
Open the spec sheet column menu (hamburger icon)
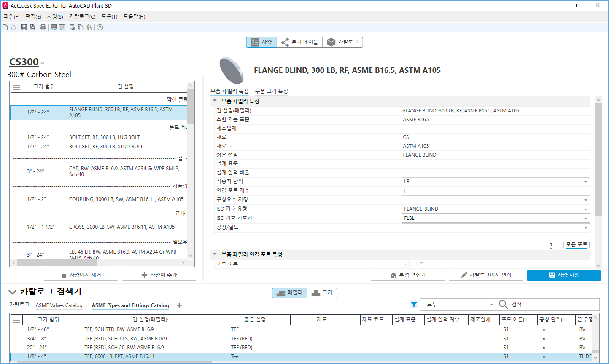(17, 87)
